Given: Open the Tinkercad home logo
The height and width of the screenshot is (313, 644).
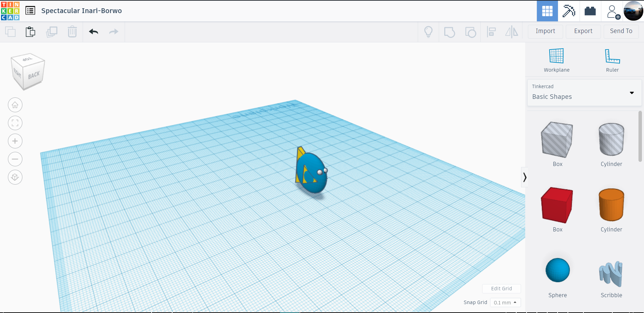Looking at the screenshot, I should tap(10, 11).
